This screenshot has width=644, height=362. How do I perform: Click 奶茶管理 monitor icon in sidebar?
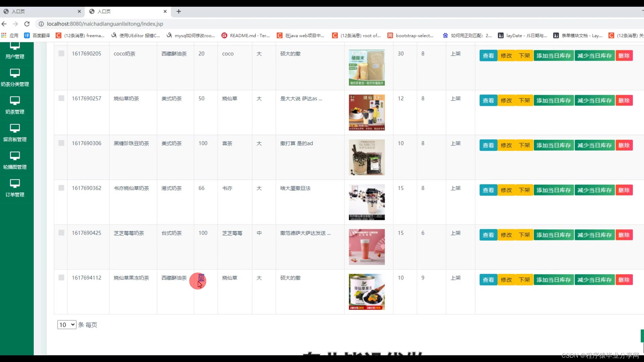pos(15,100)
